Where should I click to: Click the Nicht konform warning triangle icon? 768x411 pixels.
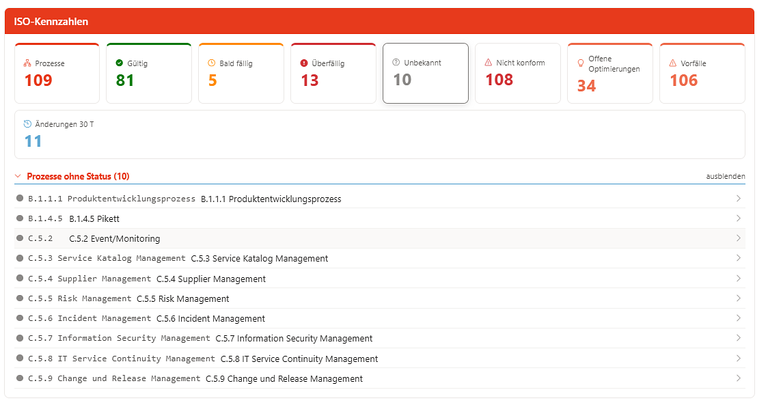[488, 62]
